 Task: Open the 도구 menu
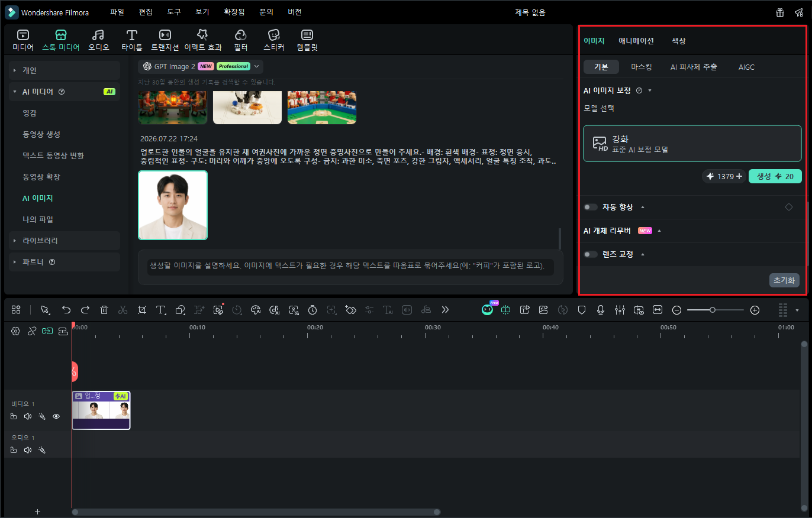174,12
